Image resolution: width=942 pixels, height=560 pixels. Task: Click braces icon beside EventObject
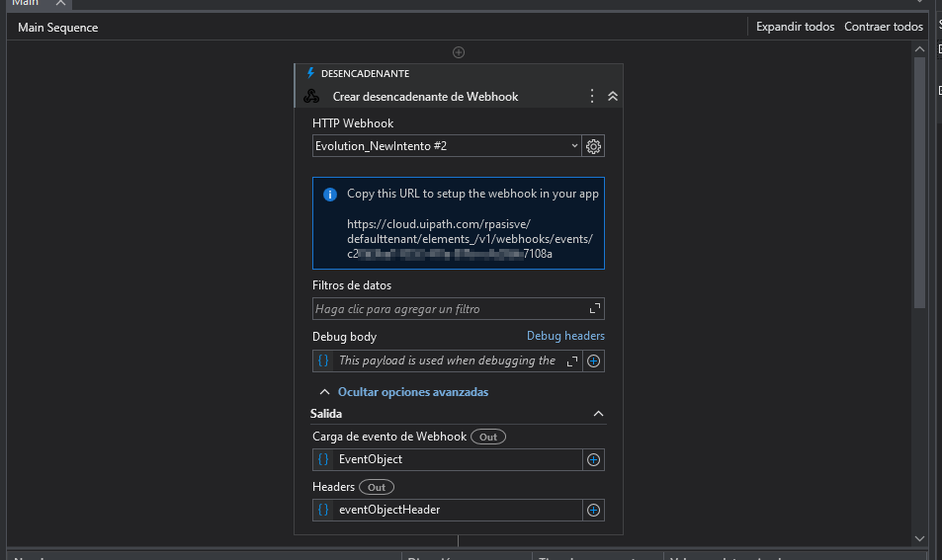point(323,459)
